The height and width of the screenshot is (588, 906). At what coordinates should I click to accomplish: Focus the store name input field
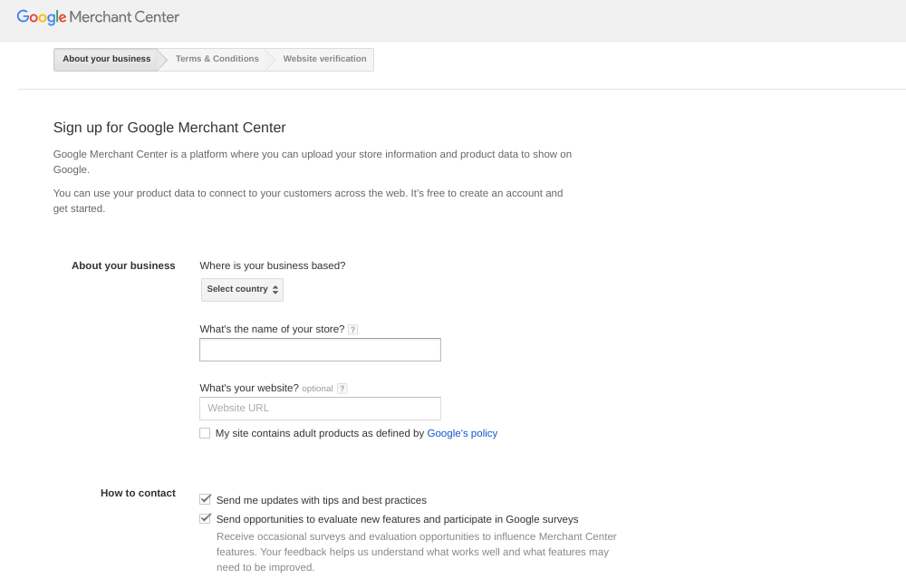click(x=320, y=350)
